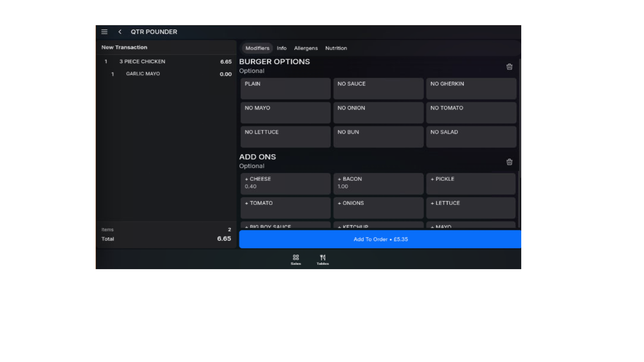Add the + TOMATO add-on
The image size is (644, 362).
point(285,208)
